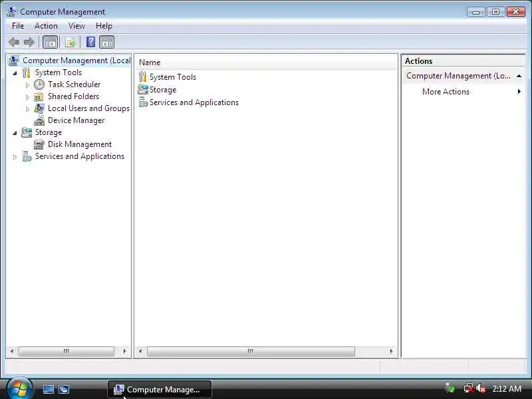Select the Device Manager icon in the tree

point(39,120)
